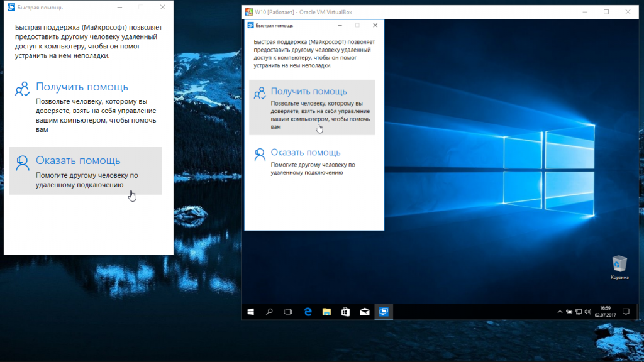Open the Mail app from the taskbar
The image size is (644, 362).
364,312
